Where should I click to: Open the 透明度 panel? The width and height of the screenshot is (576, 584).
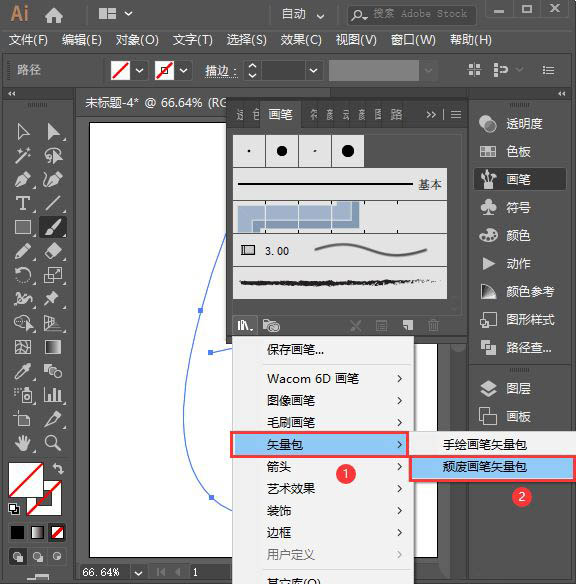(x=519, y=124)
